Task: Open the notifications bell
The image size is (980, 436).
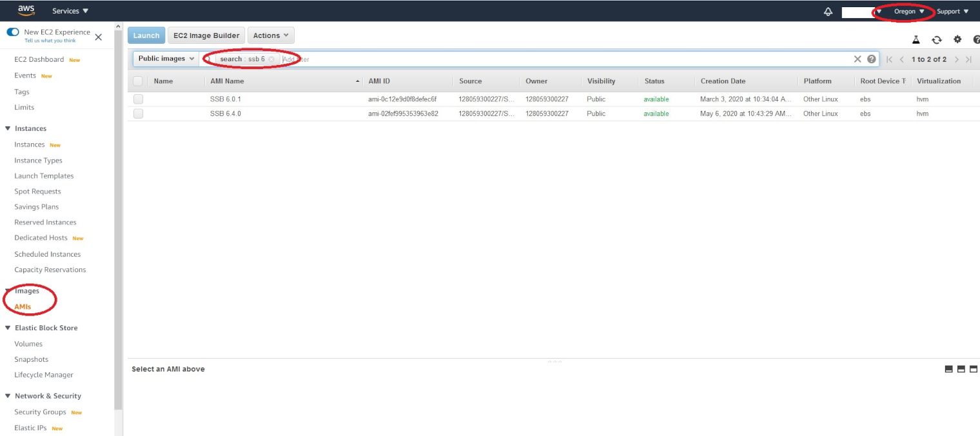Action: click(828, 12)
